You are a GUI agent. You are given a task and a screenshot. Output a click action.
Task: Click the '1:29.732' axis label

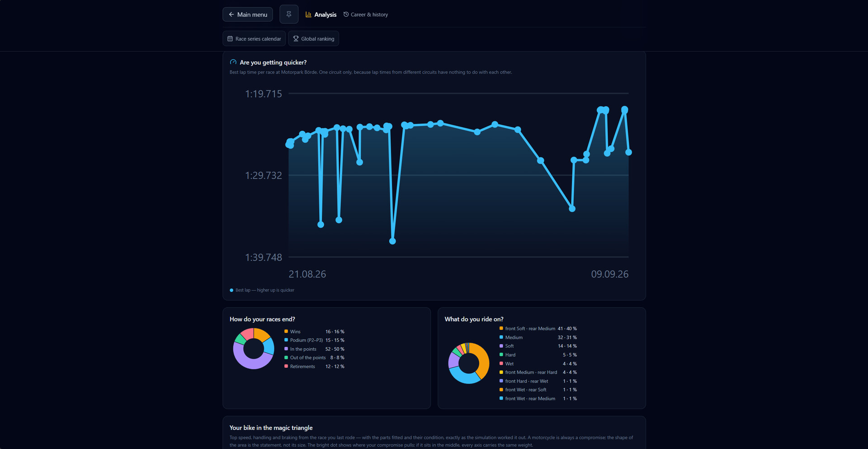pos(264,176)
